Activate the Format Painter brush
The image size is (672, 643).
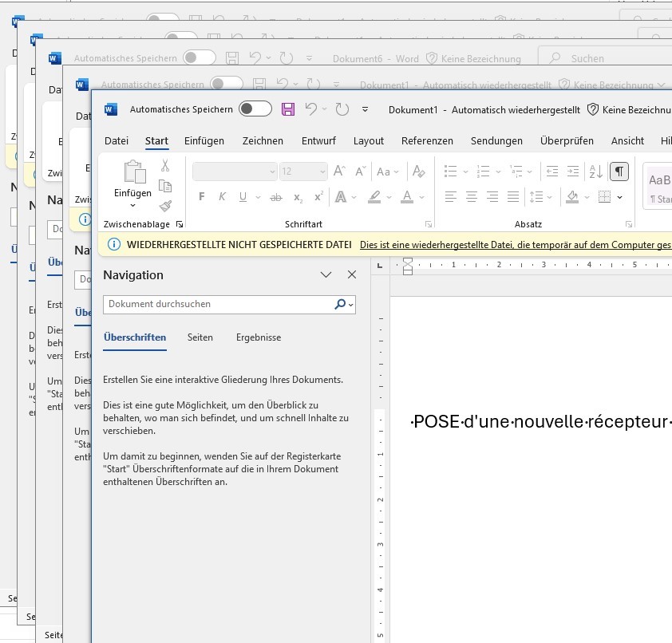point(165,206)
